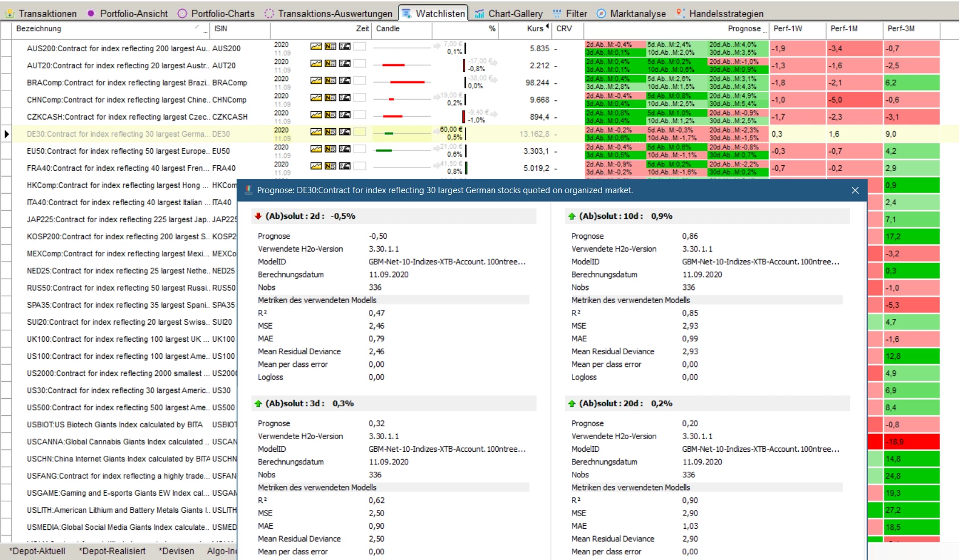The image size is (959, 560).
Task: Click third detail icon in FRA40 row
Action: coord(344,166)
